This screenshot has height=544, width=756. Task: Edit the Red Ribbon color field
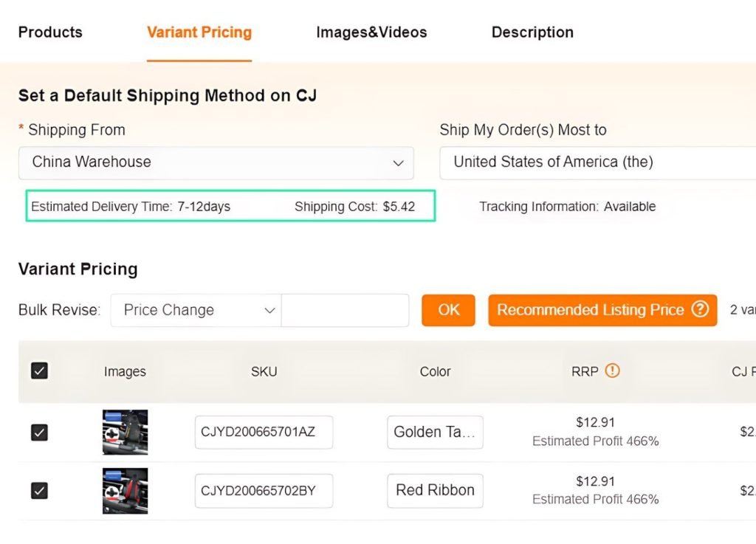tap(435, 491)
